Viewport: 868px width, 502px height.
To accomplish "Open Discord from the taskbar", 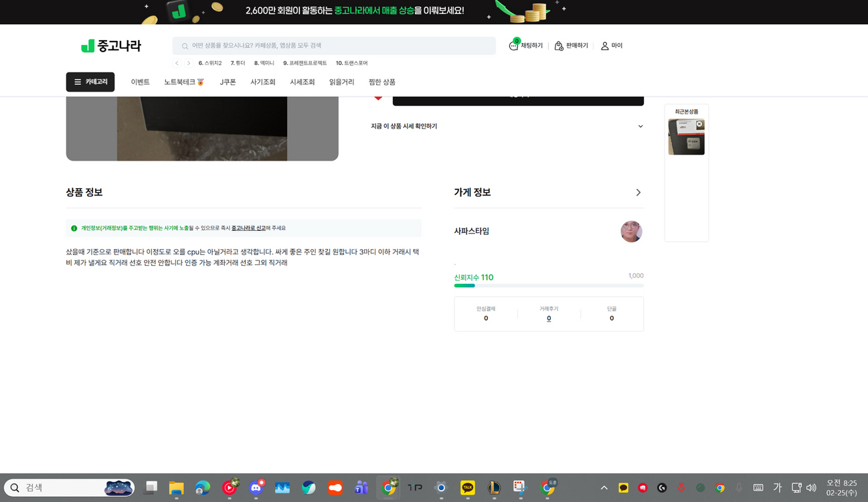I will 256,488.
